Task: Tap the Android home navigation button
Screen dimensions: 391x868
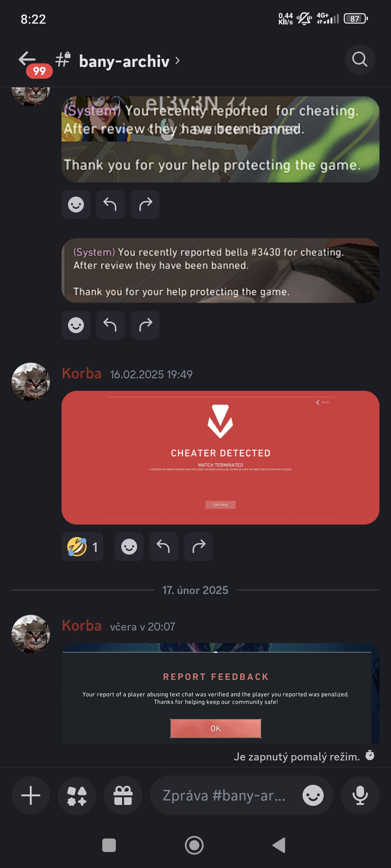Action: [194, 845]
